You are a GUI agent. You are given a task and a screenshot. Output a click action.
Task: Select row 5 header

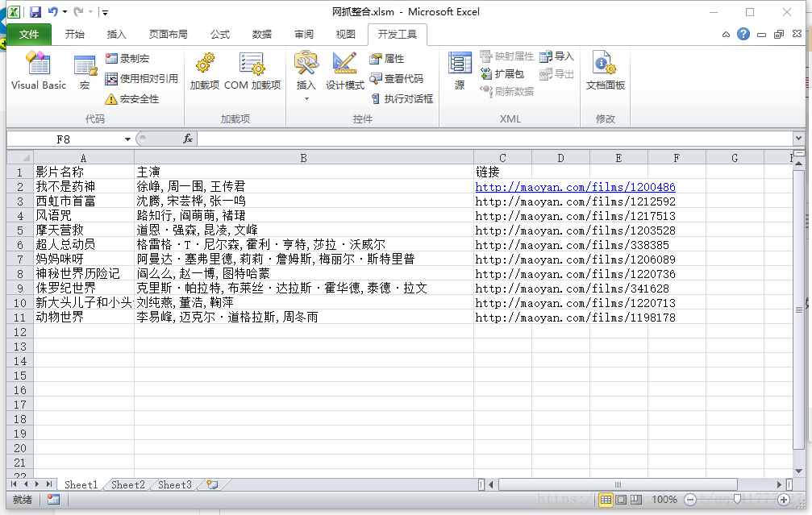click(20, 231)
